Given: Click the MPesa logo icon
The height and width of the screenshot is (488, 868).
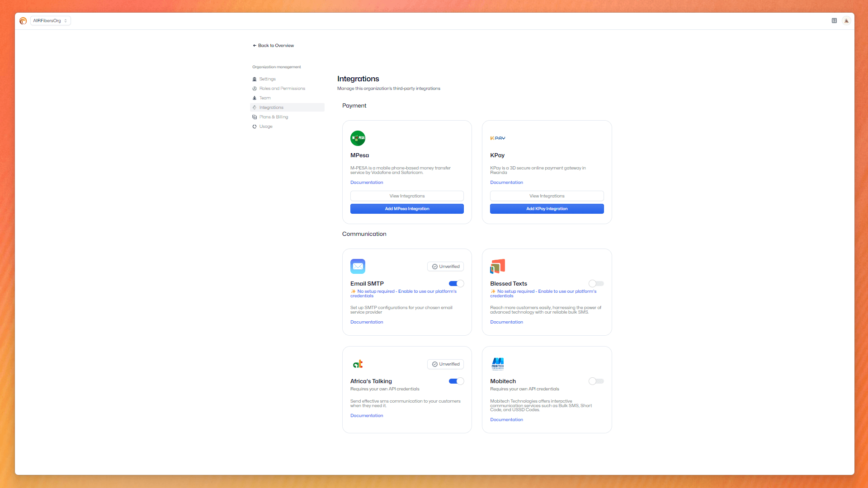Looking at the screenshot, I should coord(358,138).
